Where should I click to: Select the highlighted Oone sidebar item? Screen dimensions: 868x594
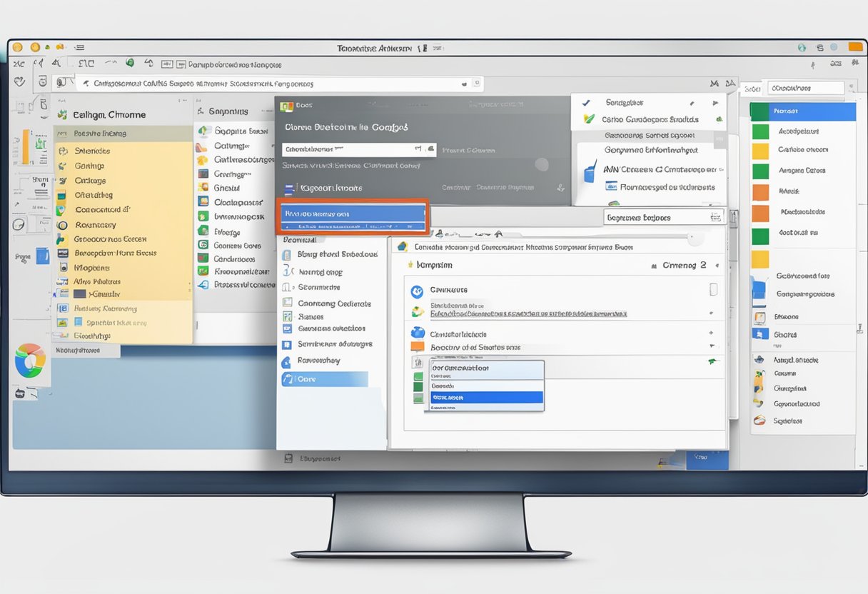(x=325, y=380)
